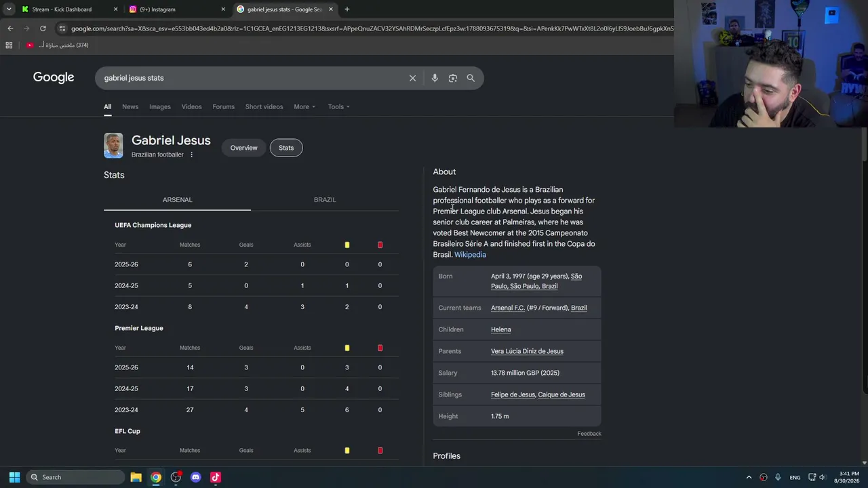Open the Chrome apps grid shortcut
Image resolution: width=868 pixels, height=488 pixels.
[9, 45]
